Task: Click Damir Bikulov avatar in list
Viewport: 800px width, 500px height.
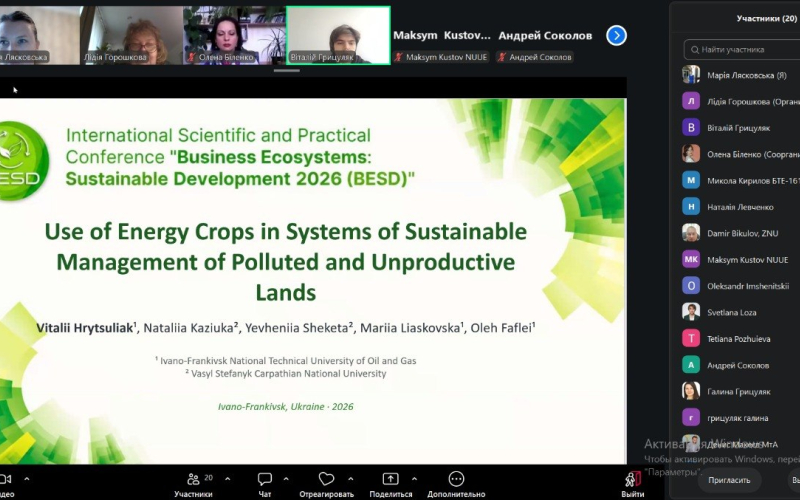Action: coord(691,233)
